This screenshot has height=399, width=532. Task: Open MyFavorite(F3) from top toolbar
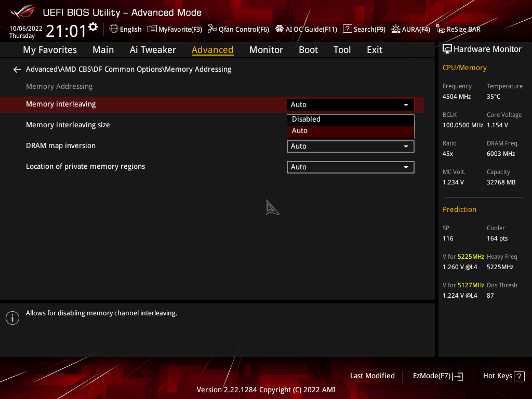(175, 29)
